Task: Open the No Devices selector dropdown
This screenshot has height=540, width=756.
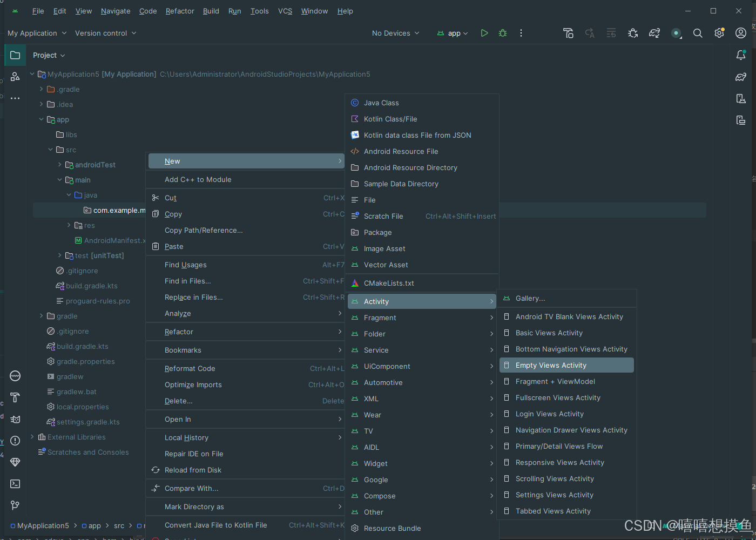Action: point(396,33)
